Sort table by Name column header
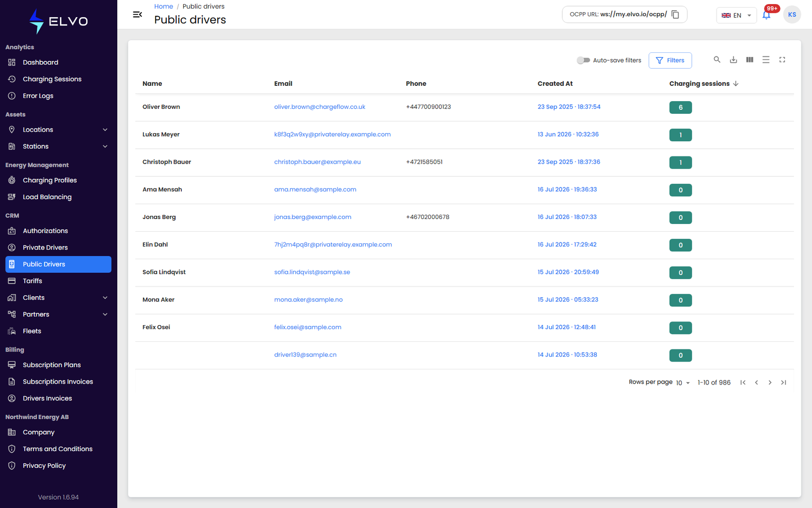The image size is (812, 508). coord(152,84)
